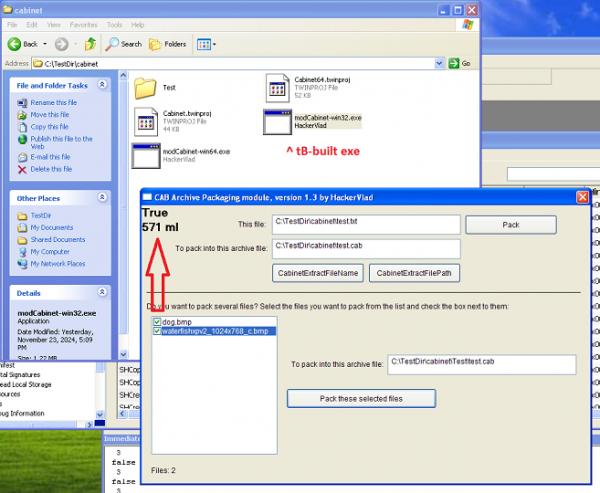Select the Test folder icon
This screenshot has width=600, height=493.
pos(145,88)
